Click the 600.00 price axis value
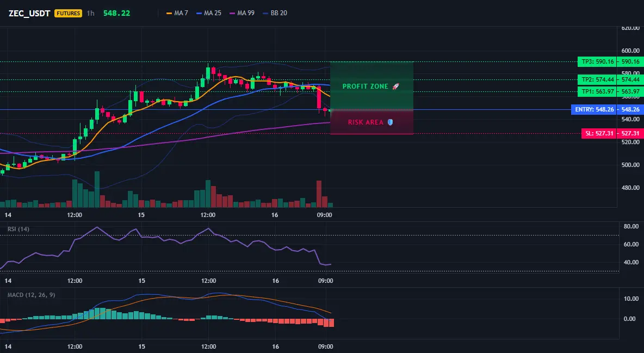This screenshot has width=644, height=353. pyautogui.click(x=630, y=51)
